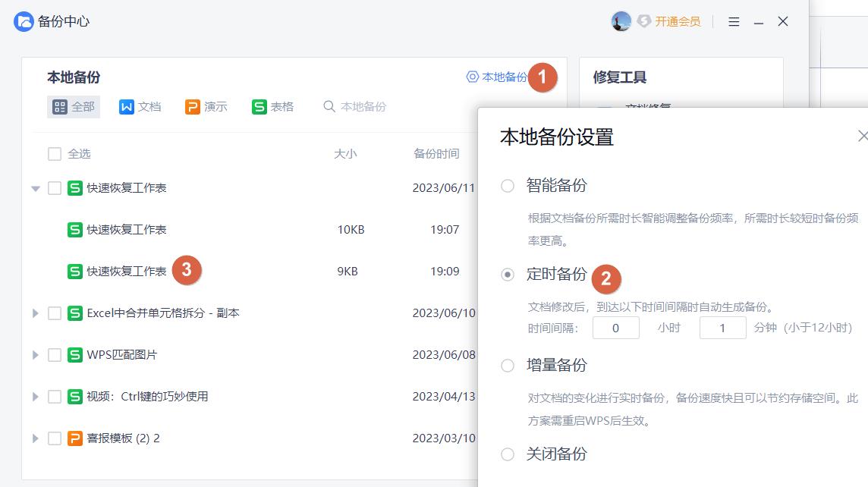Viewport: 868px width, 487px height.
Task: Click the 分钟 interval input field
Action: 722,328
